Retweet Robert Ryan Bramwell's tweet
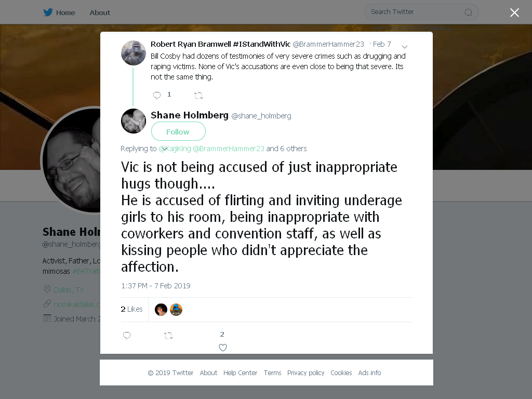Viewport: 532px width, 399px height. coord(198,96)
